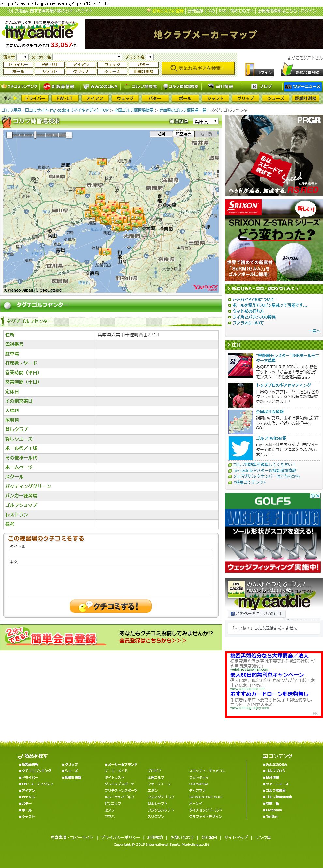Click ログイン link in top bar

click(309, 11)
